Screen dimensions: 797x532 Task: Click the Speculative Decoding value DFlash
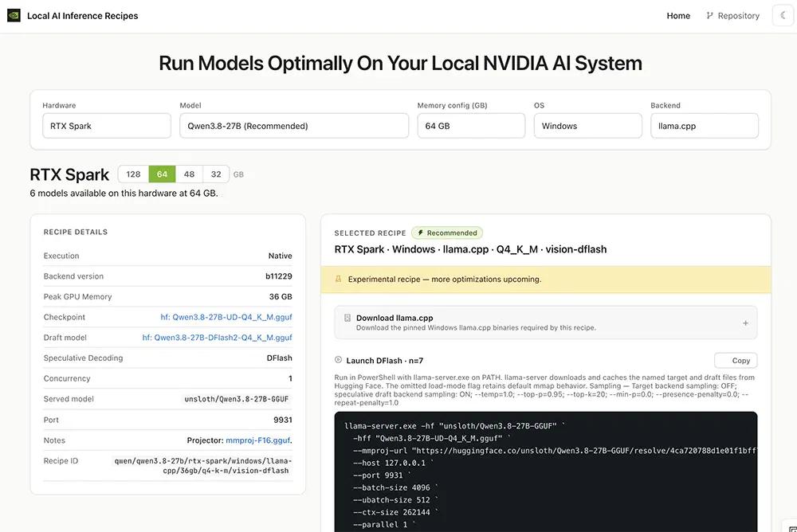pyautogui.click(x=279, y=358)
